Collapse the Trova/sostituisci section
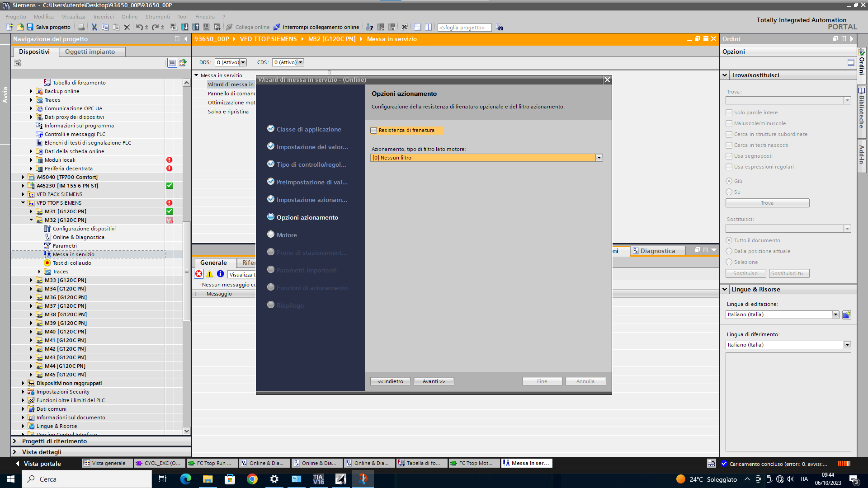This screenshot has width=868, height=488. (x=725, y=75)
